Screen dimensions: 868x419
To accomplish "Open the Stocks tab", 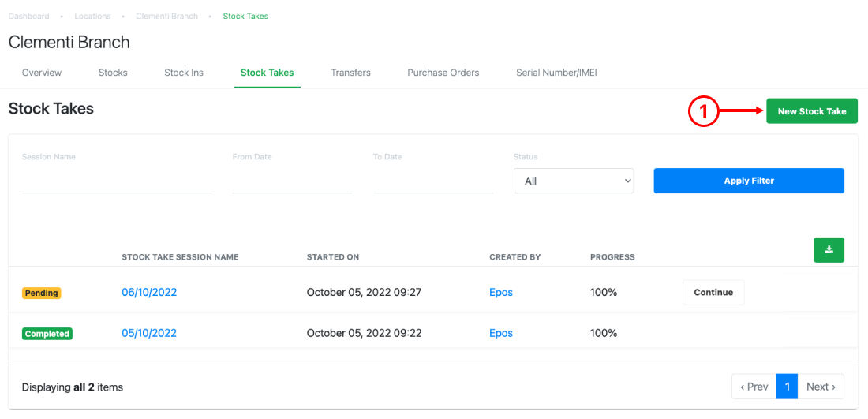I will [x=113, y=73].
